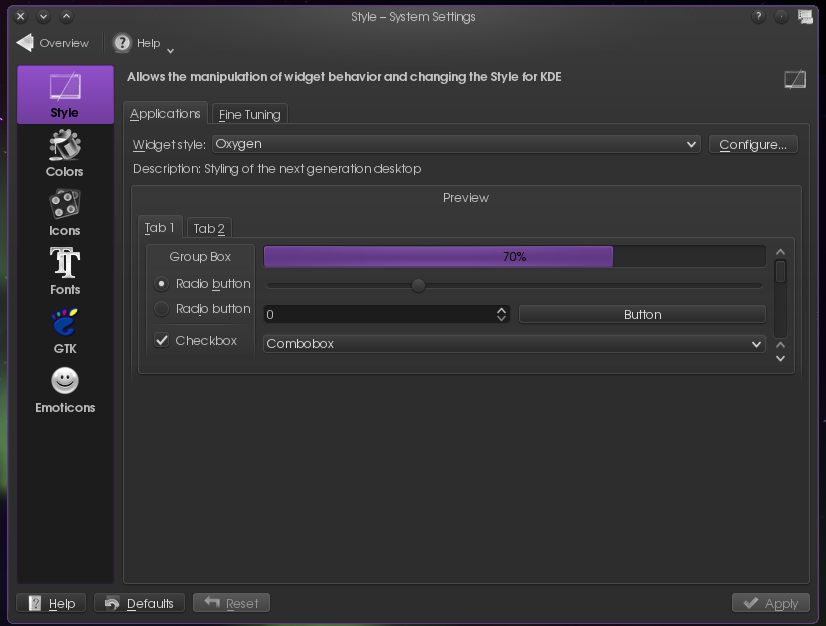The image size is (826, 626).
Task: Select preview Tab 2
Action: tap(209, 228)
